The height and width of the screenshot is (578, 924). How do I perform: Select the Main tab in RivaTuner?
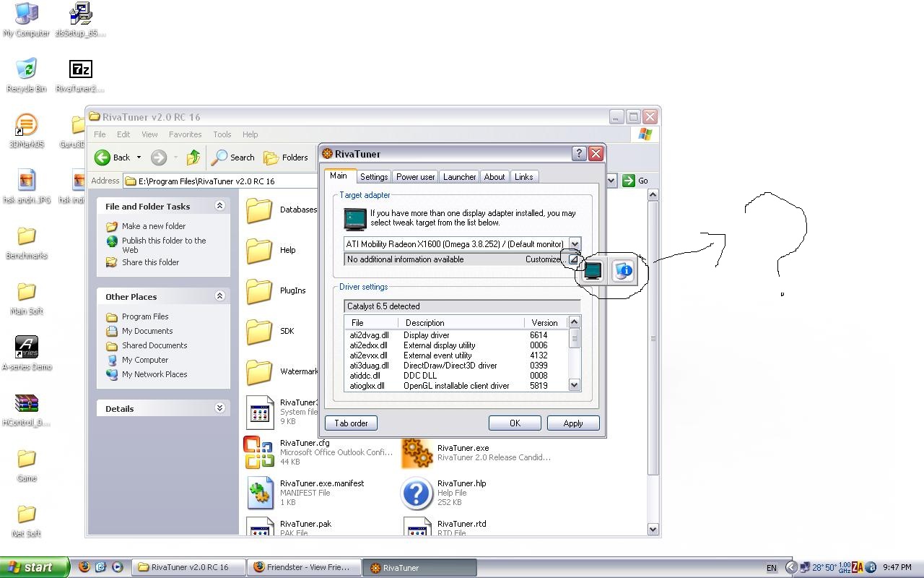click(x=339, y=176)
